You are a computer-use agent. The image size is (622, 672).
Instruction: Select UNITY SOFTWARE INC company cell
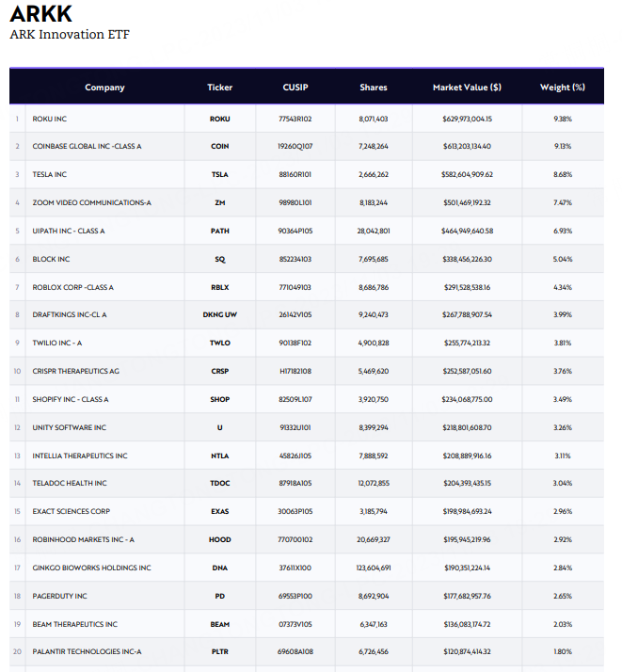tap(105, 427)
